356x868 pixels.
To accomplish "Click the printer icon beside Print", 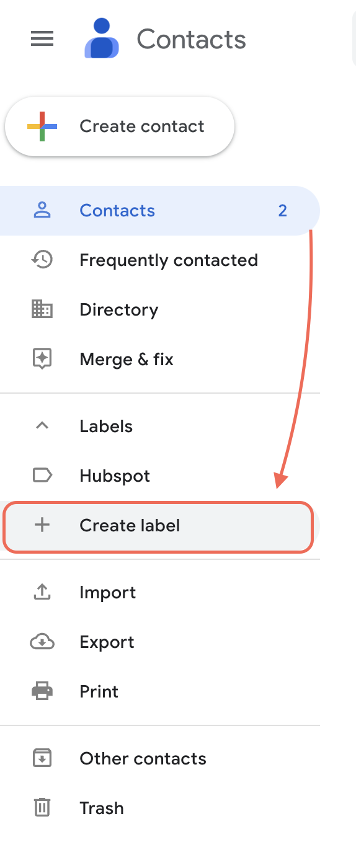I will tap(42, 691).
